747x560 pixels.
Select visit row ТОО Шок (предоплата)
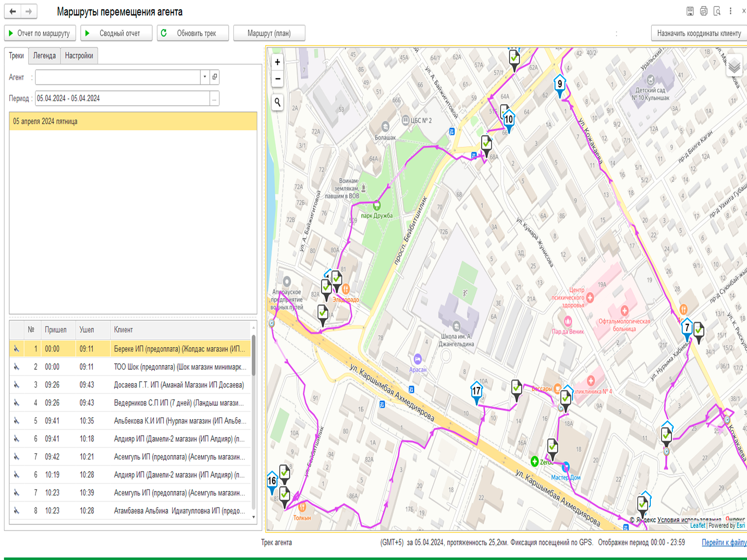click(130, 367)
